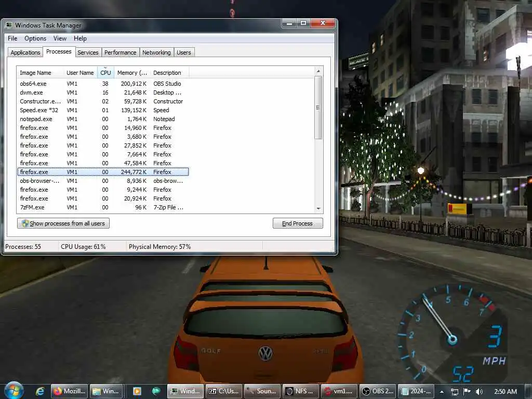Screen dimensions: 532x399
Task: Open the 2024 notepad taskbar button
Action: pyautogui.click(x=416, y=391)
